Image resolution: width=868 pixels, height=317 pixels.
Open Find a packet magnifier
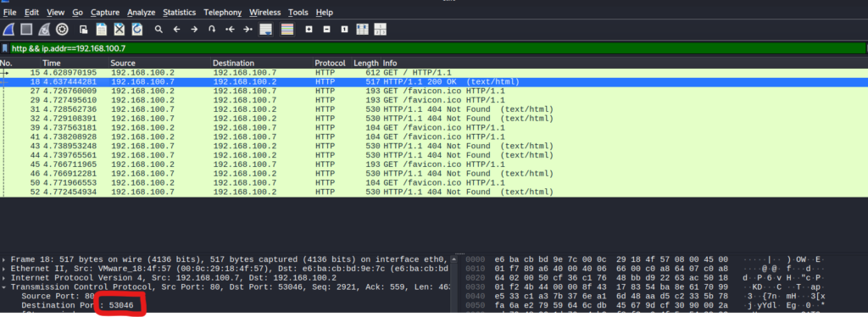(159, 30)
